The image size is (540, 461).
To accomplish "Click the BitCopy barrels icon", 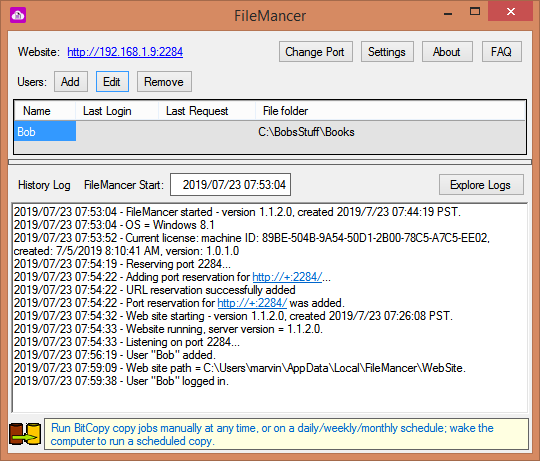I will (25, 434).
